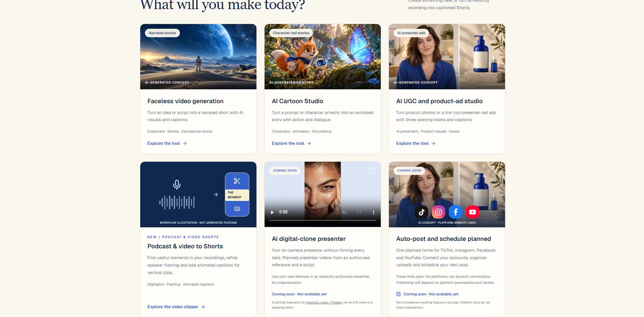This screenshot has width=644, height=317.
Task: Click the muted volume icon on video
Action: pos(344,212)
